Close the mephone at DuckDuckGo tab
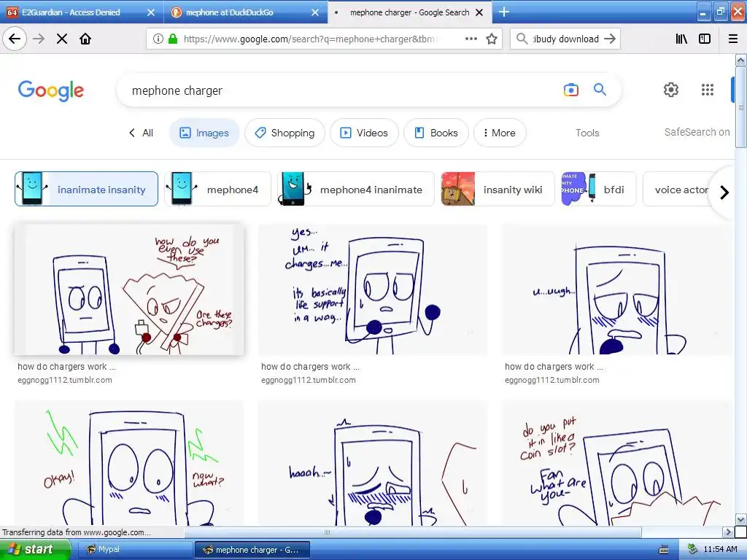This screenshot has width=747, height=560. [315, 12]
